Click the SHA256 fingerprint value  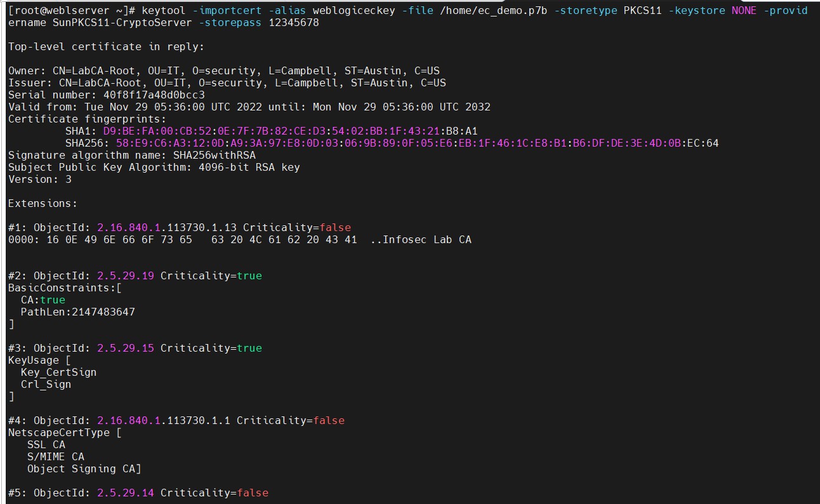pyautogui.click(x=417, y=143)
